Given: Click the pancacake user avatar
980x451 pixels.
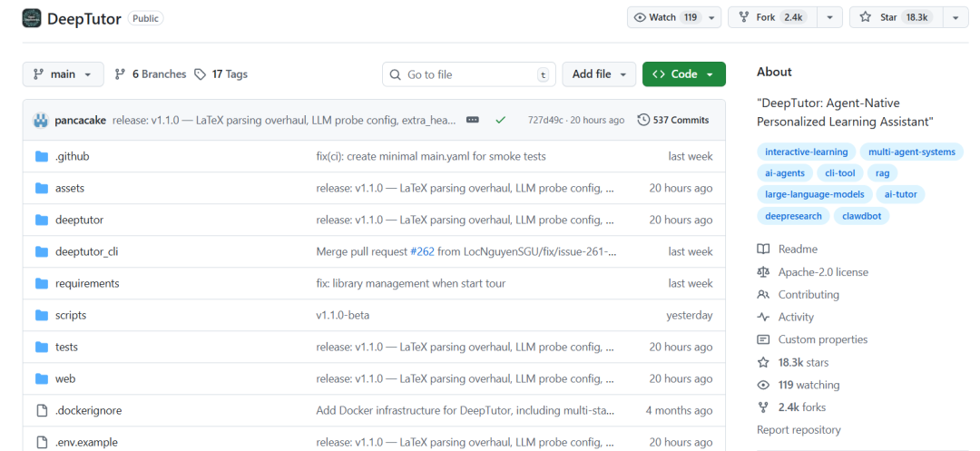Looking at the screenshot, I should [41, 120].
